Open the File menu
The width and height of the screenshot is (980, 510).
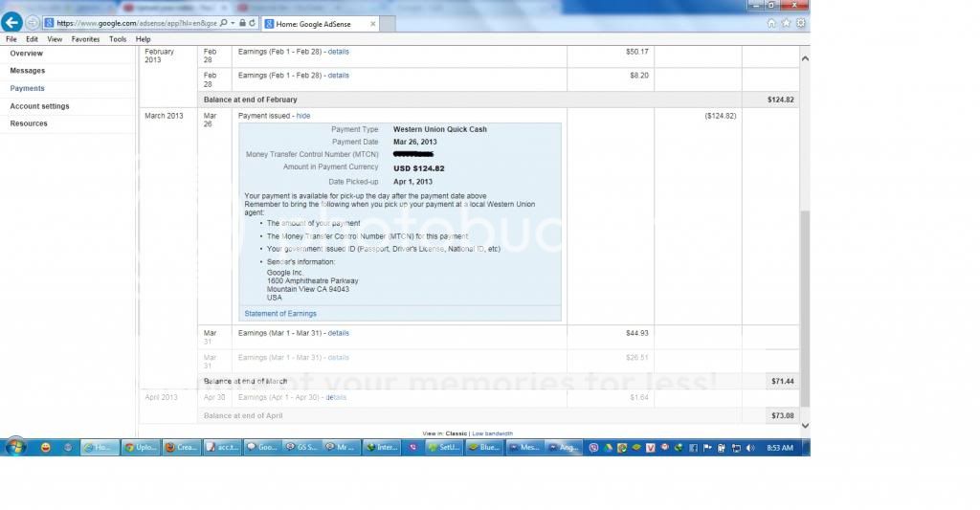[x=11, y=38]
